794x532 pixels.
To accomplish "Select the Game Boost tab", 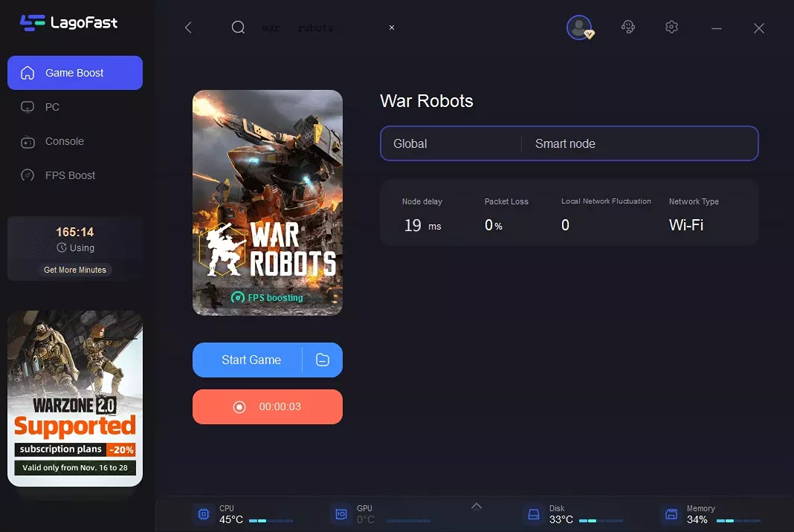I will coord(75,73).
